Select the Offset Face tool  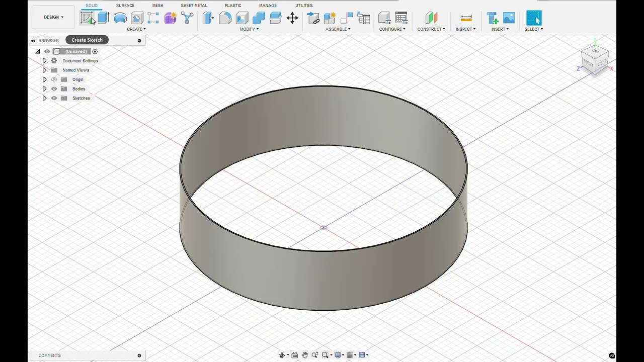(275, 18)
